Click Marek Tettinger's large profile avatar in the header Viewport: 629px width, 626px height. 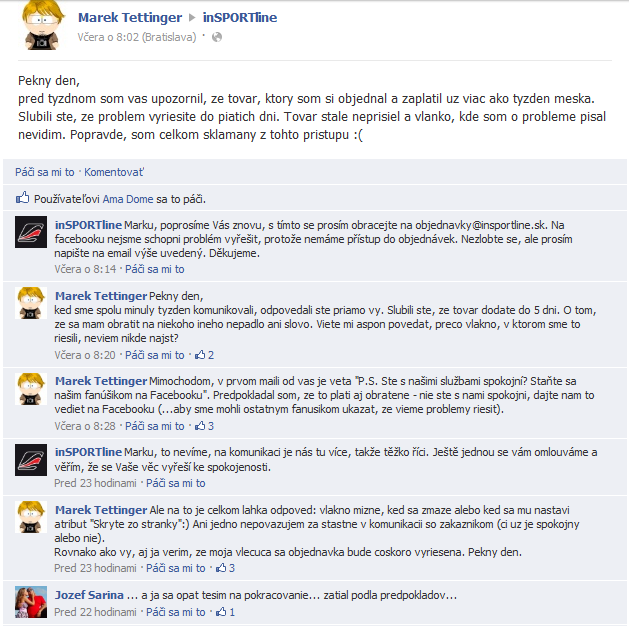pyautogui.click(x=43, y=25)
